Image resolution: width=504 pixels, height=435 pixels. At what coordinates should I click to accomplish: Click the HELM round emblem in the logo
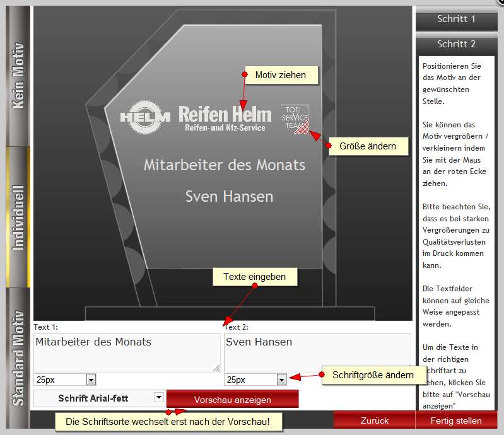tap(145, 117)
